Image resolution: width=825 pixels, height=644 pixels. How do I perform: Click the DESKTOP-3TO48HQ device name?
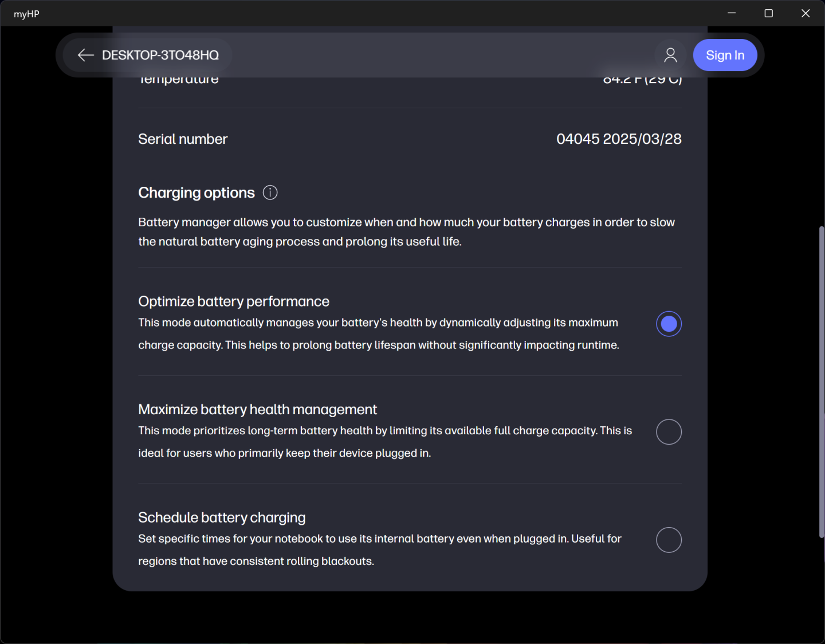(x=160, y=55)
